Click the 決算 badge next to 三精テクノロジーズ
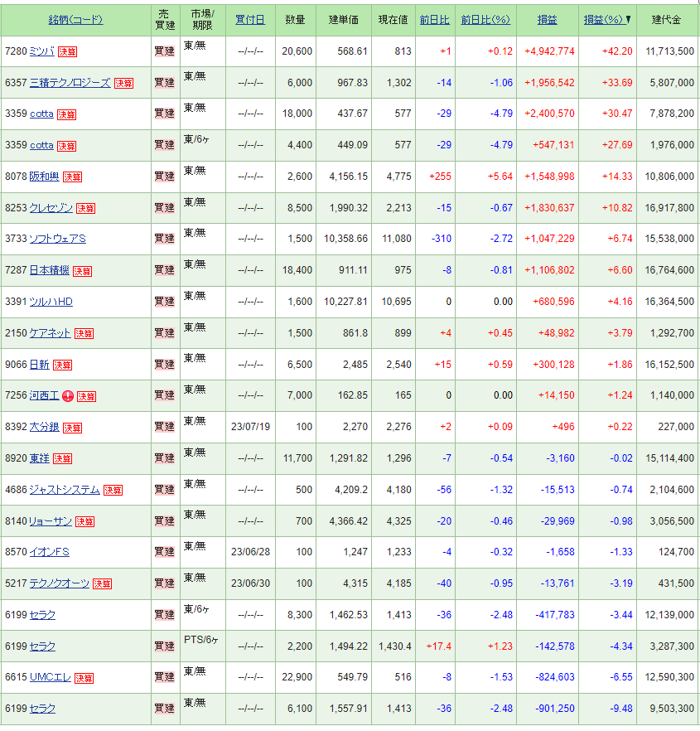The image size is (700, 731). tap(124, 83)
